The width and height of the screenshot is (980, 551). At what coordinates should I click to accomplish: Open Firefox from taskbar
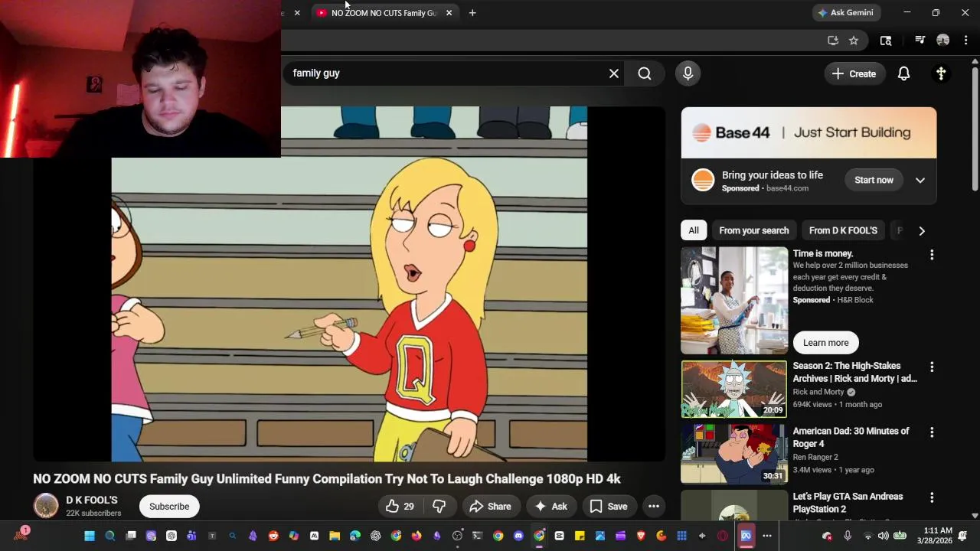pos(416,536)
